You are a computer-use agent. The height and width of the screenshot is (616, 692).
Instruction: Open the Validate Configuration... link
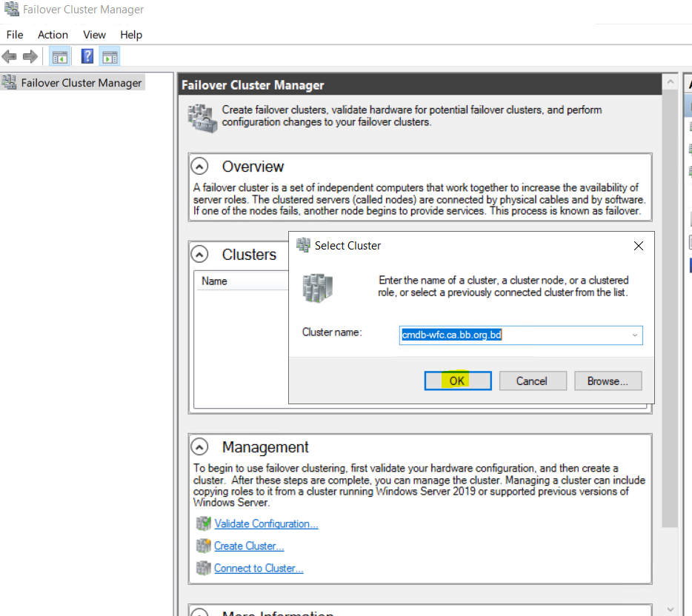pyautogui.click(x=266, y=523)
